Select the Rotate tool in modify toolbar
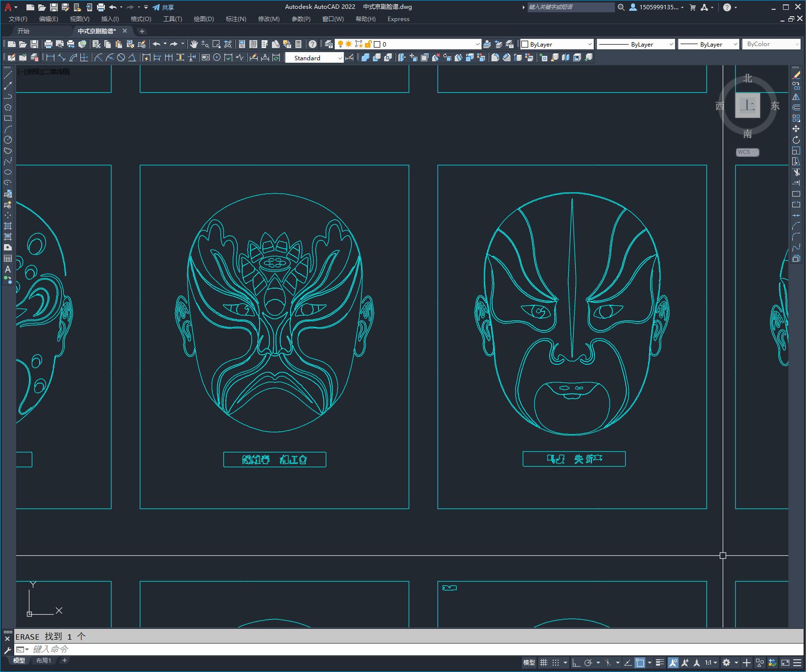Viewport: 806px width, 672px height. pos(796,140)
